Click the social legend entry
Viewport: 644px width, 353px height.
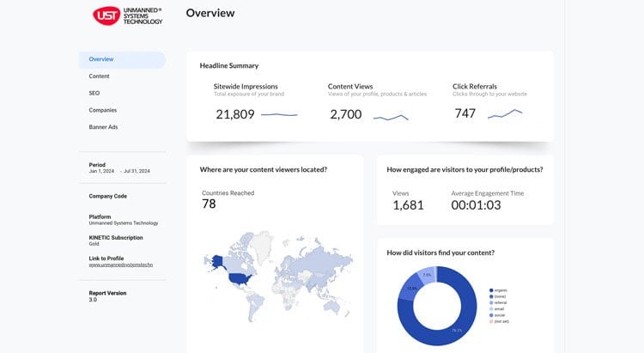click(497, 315)
